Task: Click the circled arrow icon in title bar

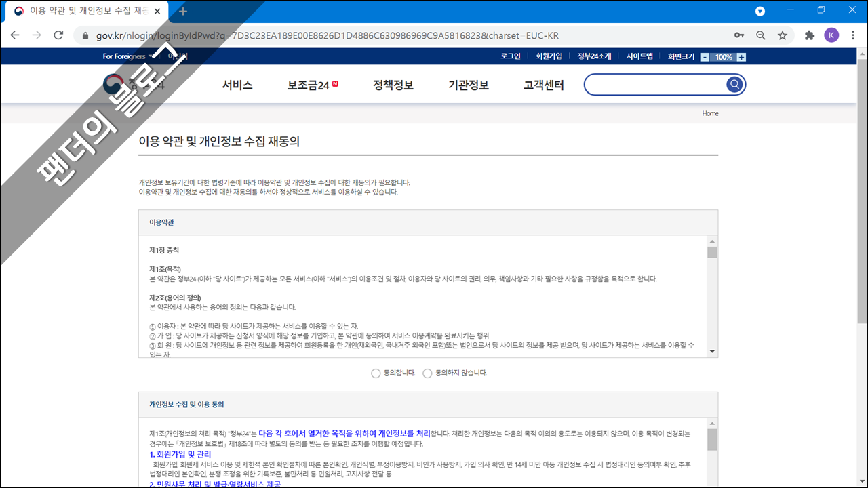Action: pyautogui.click(x=760, y=11)
